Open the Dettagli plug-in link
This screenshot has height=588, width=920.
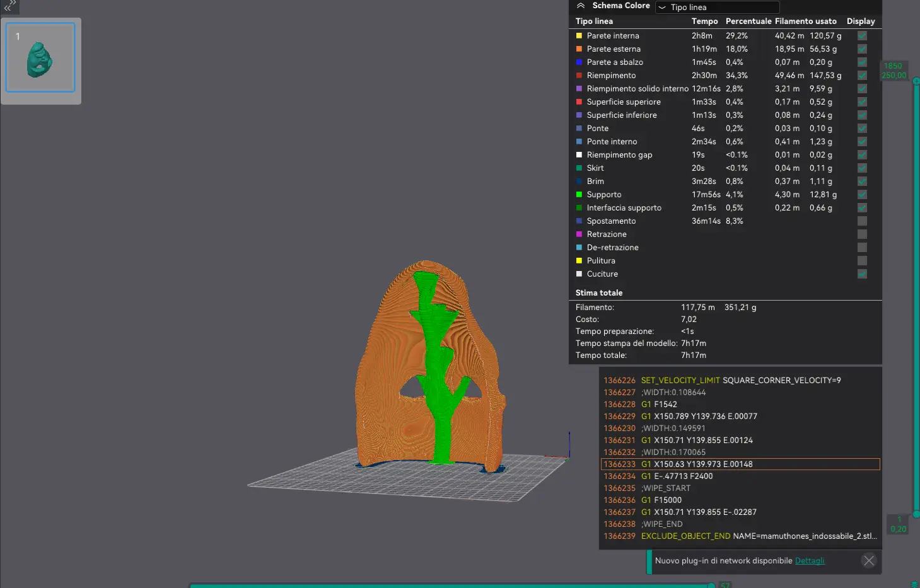pyautogui.click(x=810, y=561)
